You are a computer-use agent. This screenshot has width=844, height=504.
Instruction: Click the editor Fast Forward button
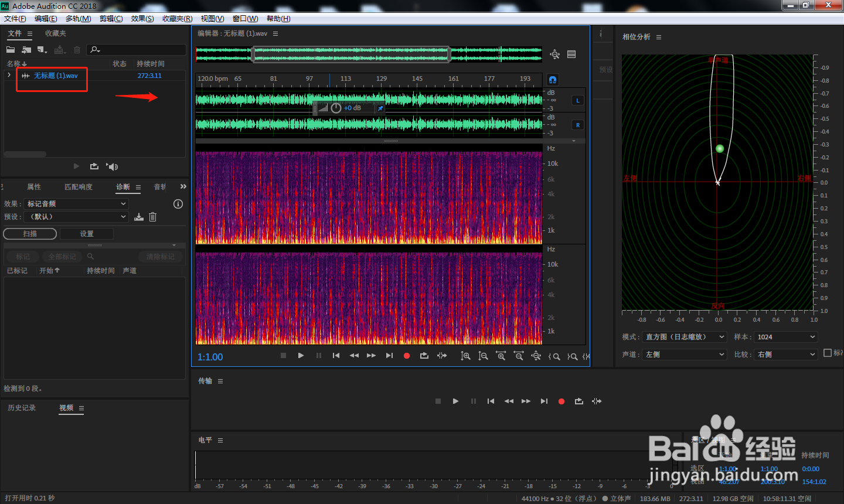[371, 356]
